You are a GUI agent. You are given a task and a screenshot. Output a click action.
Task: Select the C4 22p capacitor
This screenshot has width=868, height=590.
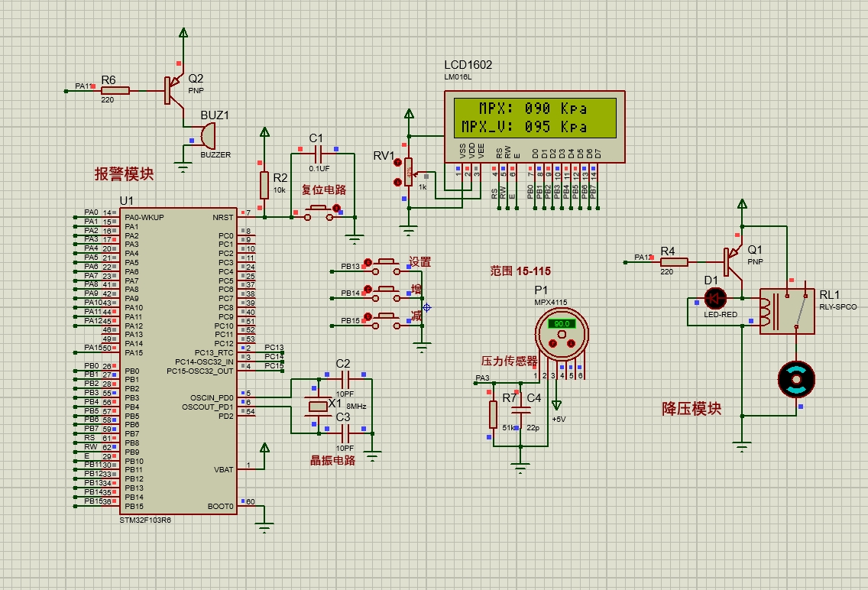coord(521,410)
